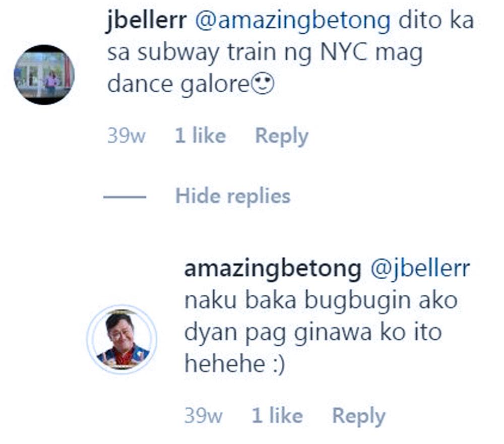Click the text "dance galore" in the comment

pyautogui.click(x=176, y=85)
